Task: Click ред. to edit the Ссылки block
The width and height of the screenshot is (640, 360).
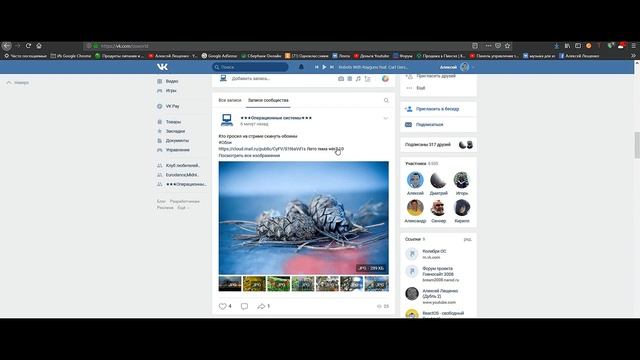Action: coord(468,239)
